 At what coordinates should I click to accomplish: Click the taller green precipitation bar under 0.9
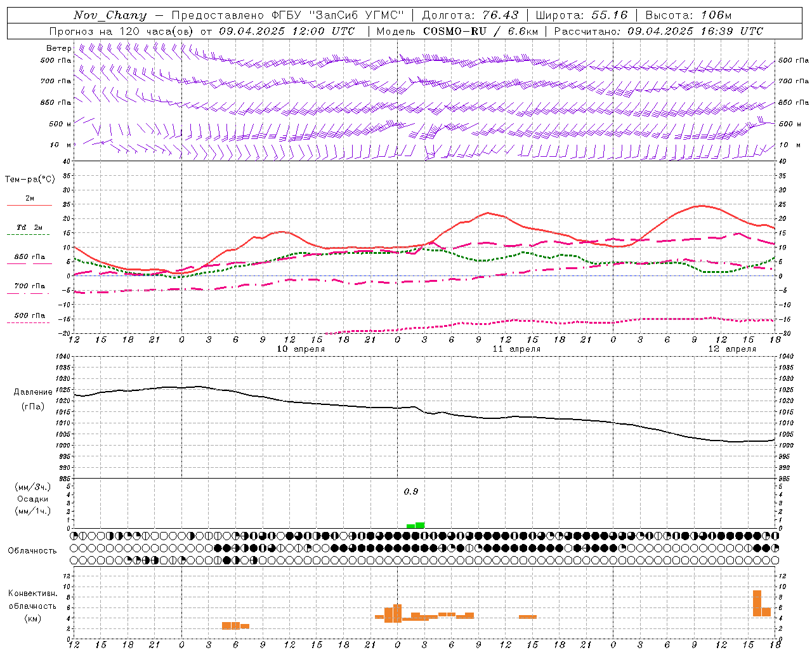point(420,525)
